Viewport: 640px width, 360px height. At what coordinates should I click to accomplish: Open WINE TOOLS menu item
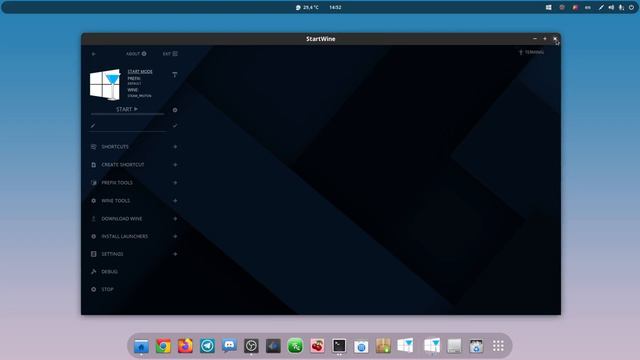116,200
